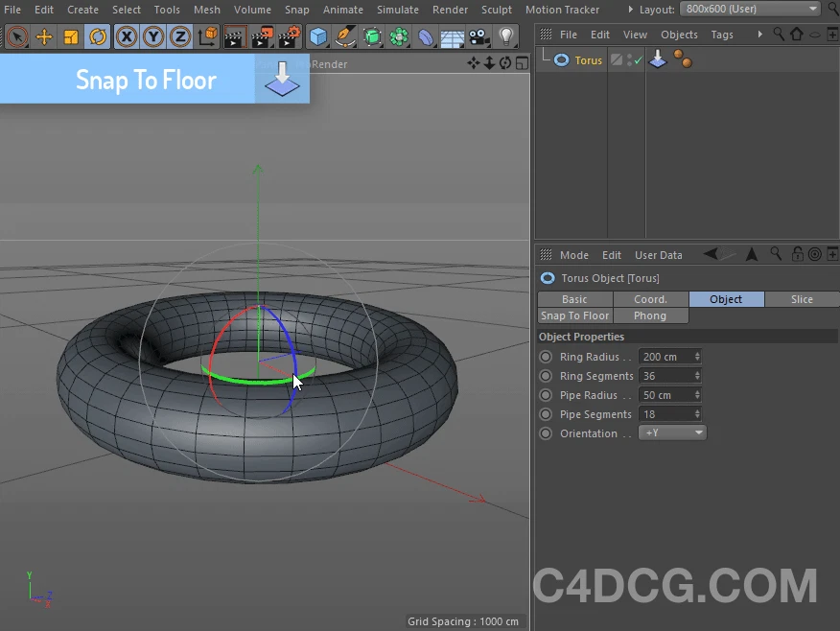This screenshot has height=631, width=840.
Task: Increase Pipe Segments with the stepper arrows
Action: tap(698, 413)
